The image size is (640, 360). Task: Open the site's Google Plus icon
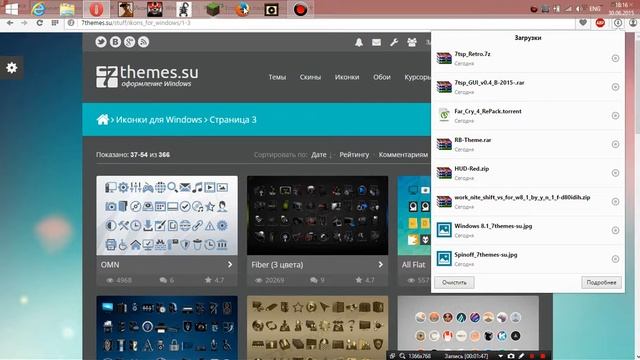point(129,42)
